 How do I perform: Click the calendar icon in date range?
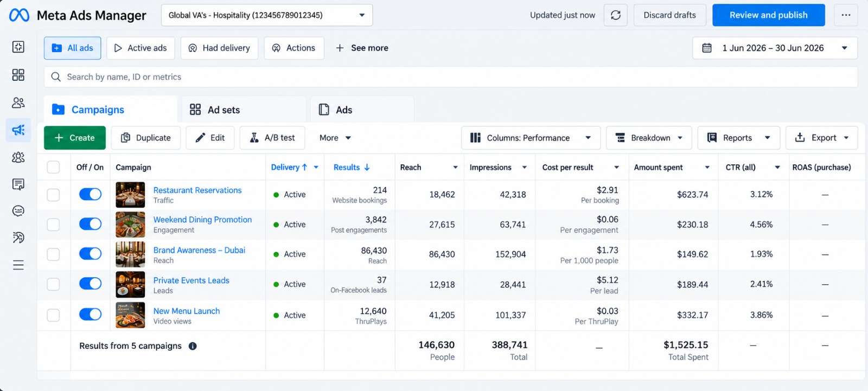[707, 48]
